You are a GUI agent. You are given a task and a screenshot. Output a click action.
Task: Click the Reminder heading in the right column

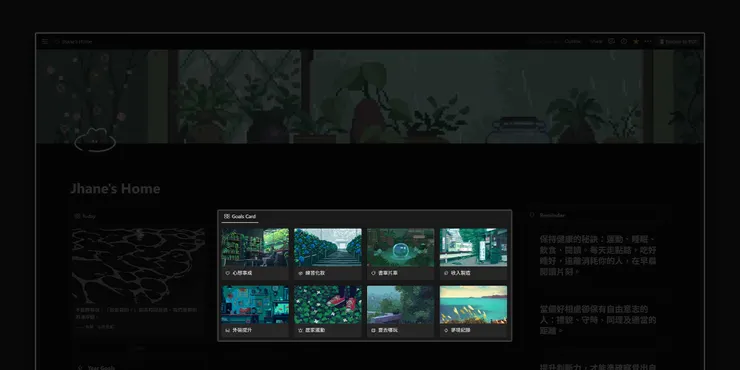552,215
